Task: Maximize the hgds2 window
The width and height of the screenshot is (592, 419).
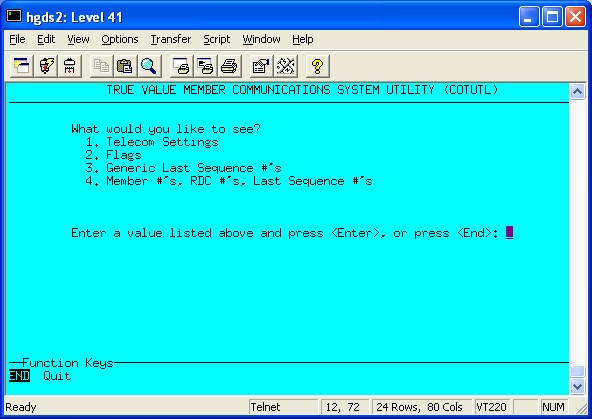Action: pyautogui.click(x=552, y=17)
